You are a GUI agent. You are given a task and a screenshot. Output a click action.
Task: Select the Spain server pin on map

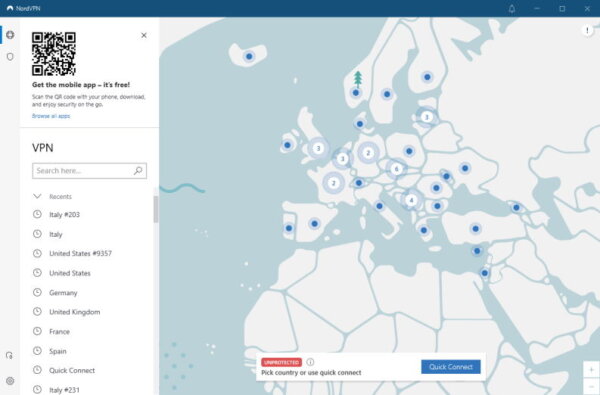click(315, 224)
